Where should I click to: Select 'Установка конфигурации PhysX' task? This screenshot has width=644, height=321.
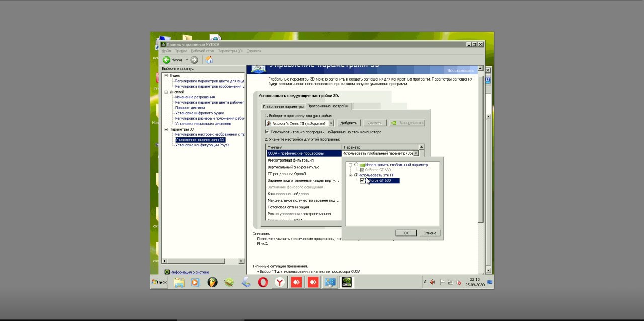point(202,145)
